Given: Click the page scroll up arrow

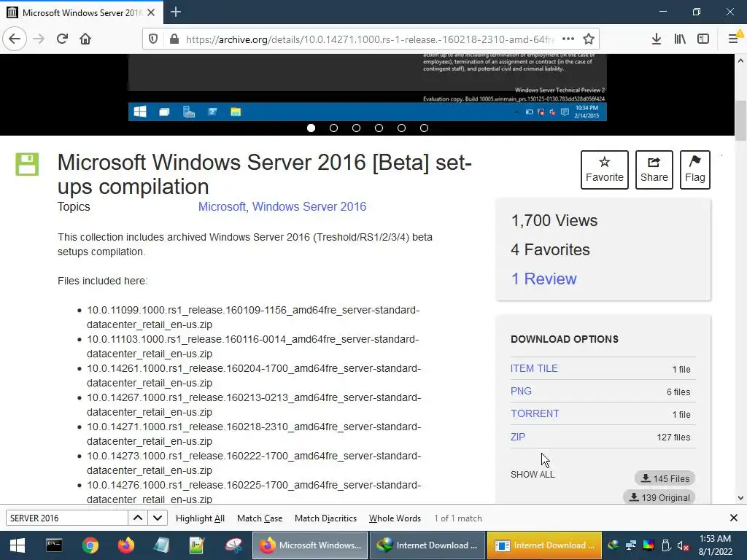Looking at the screenshot, I should coord(740,61).
